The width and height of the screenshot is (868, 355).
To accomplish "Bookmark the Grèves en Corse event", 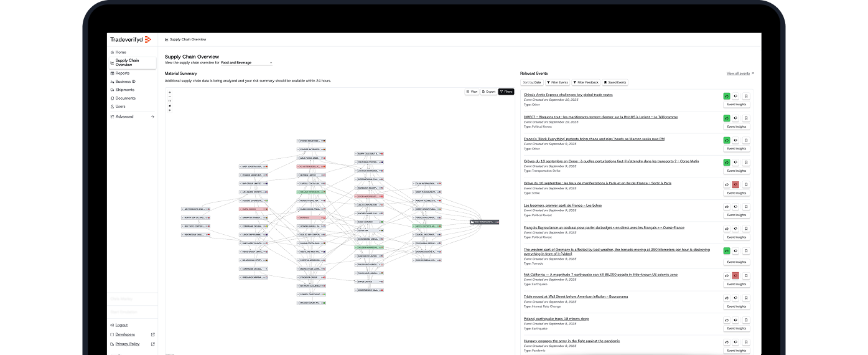I will point(746,163).
